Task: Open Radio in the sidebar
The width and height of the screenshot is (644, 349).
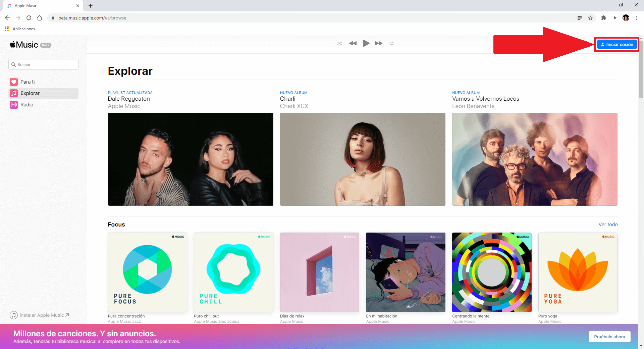Action: tap(44, 105)
